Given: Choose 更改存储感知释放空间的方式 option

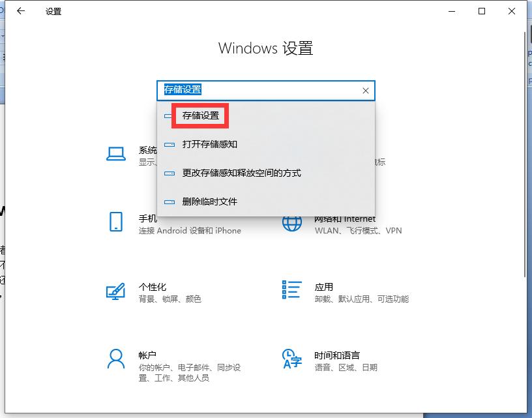Looking at the screenshot, I should (241, 173).
